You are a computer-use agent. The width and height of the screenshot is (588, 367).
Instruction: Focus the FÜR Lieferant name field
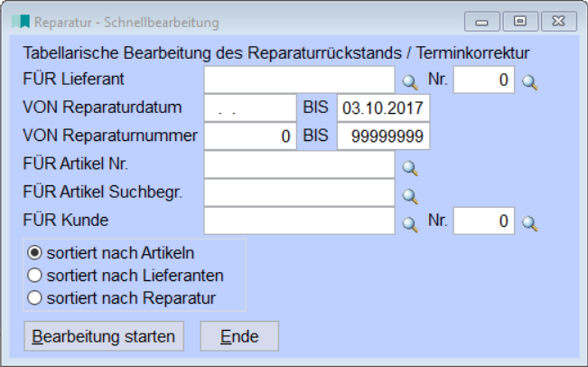click(299, 80)
